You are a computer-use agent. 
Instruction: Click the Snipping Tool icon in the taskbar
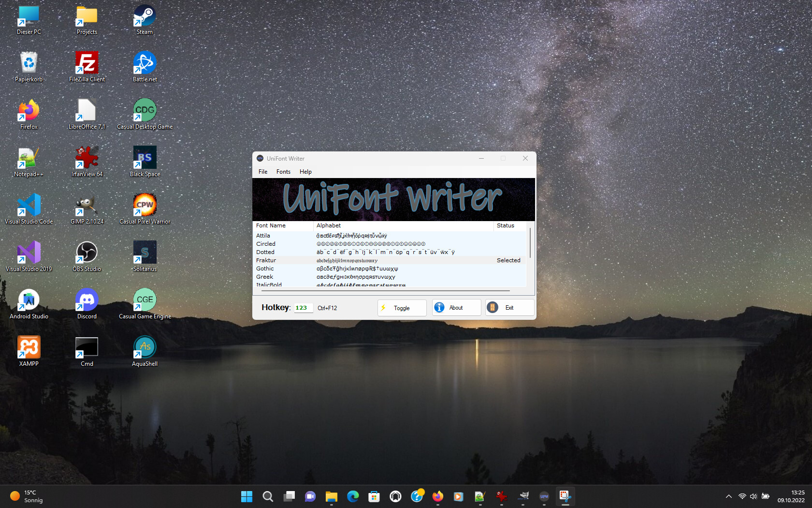coord(565,496)
